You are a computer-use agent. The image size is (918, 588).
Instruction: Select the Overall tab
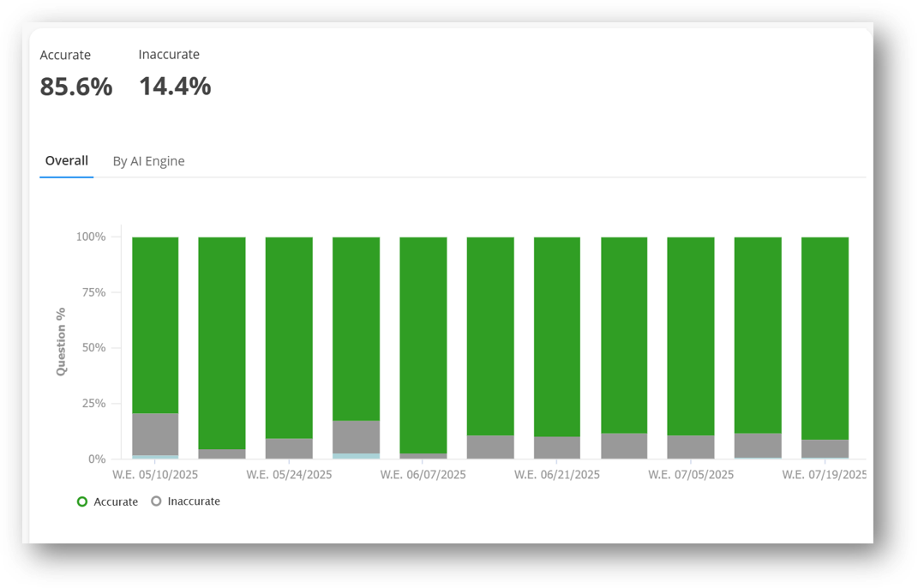coord(66,160)
